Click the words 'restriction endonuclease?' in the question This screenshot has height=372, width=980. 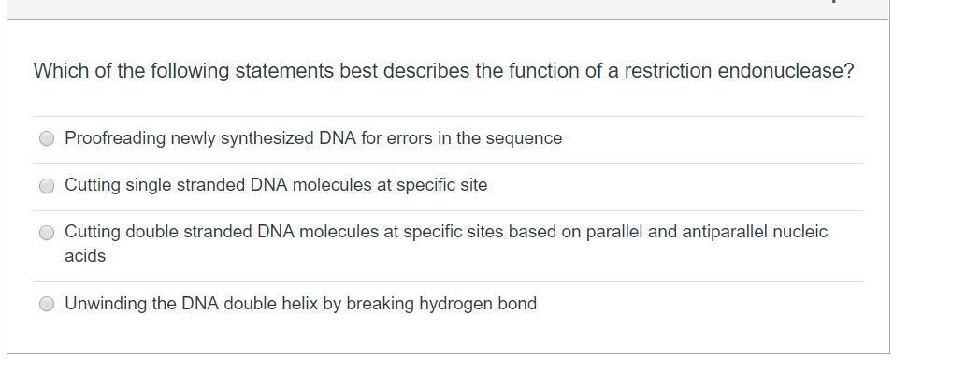tap(739, 71)
